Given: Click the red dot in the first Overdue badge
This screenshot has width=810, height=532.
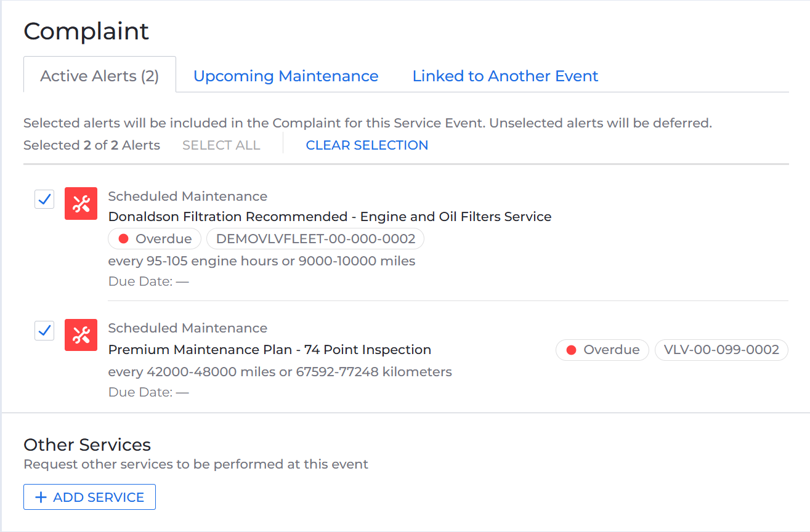Looking at the screenshot, I should pos(124,238).
